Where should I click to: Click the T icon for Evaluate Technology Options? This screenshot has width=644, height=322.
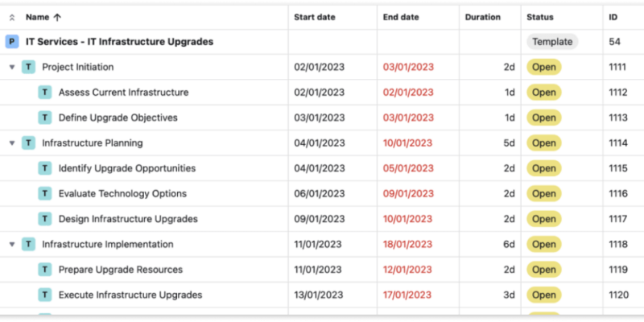45,194
